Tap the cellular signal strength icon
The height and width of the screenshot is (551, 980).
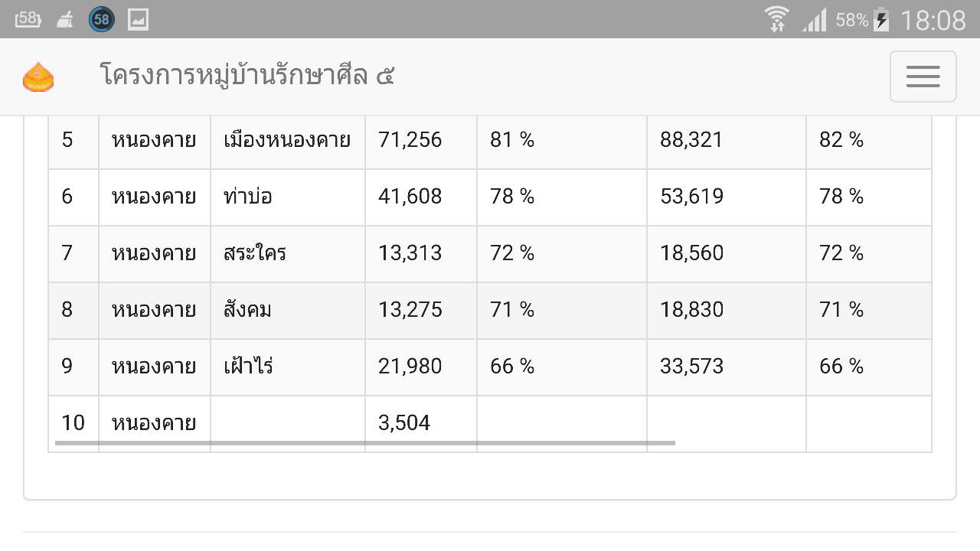click(x=815, y=19)
